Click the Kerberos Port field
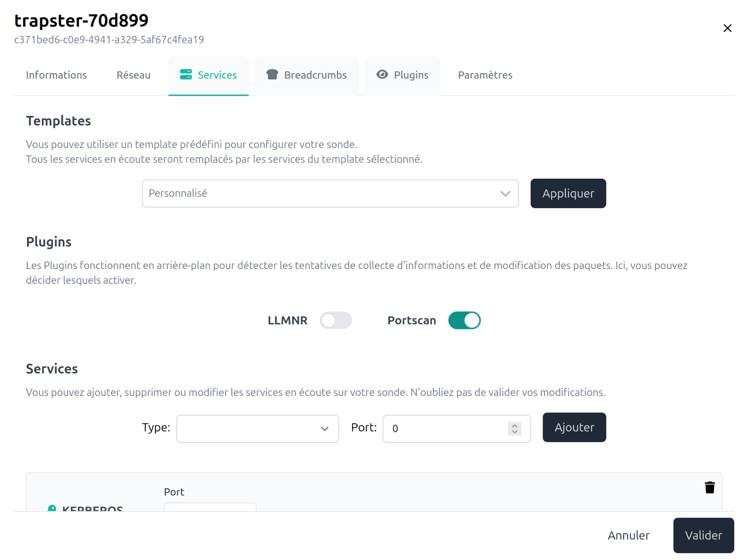Viewport: 749px width, 560px height. pos(210,507)
